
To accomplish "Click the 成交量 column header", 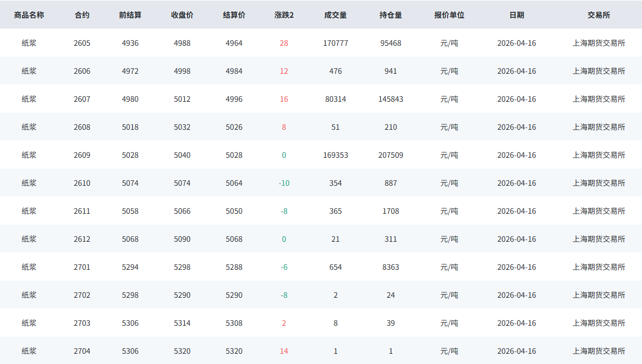I will 336,15.
